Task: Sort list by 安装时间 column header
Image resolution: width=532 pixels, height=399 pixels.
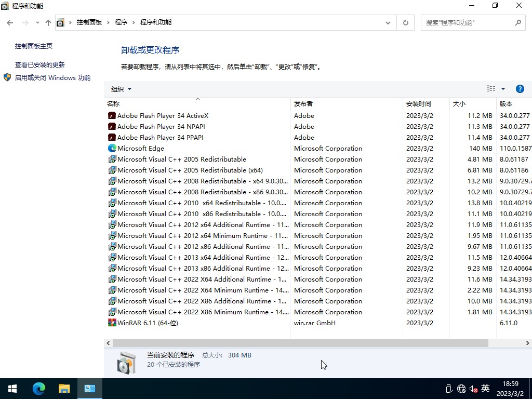Action: [419, 103]
